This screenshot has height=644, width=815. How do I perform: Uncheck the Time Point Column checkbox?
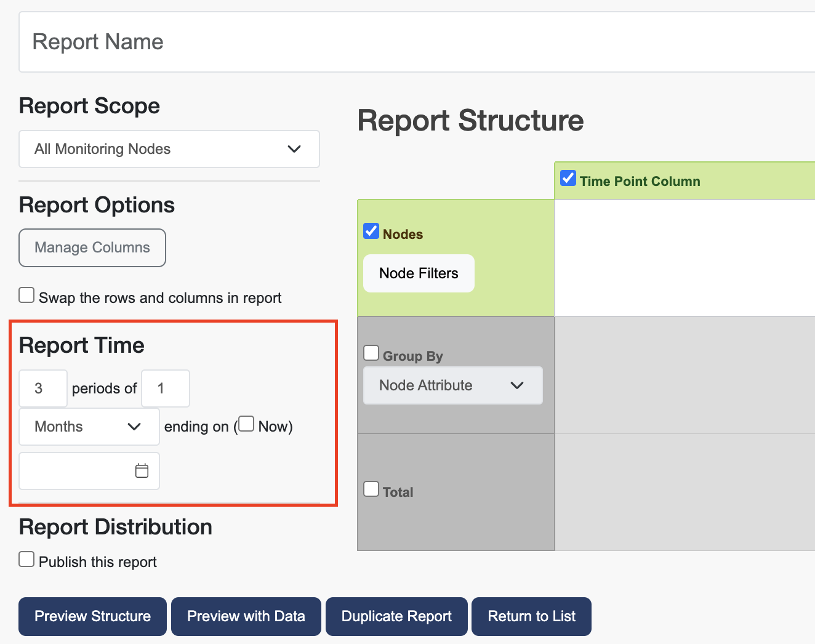(x=568, y=179)
